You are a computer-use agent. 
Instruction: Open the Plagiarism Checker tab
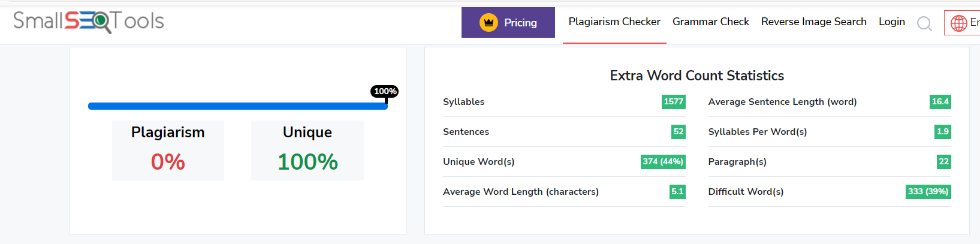[x=614, y=22]
